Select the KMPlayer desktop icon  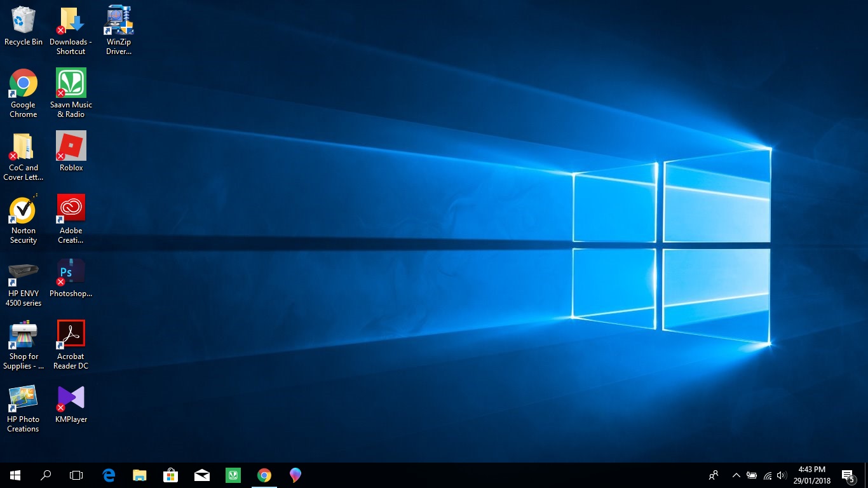(x=71, y=403)
